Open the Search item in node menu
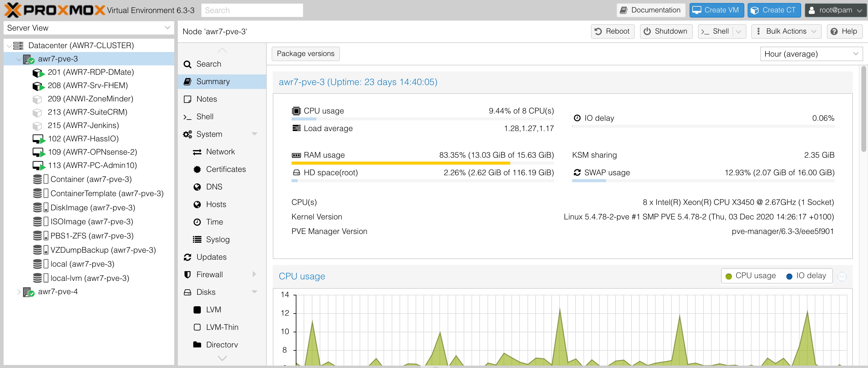The image size is (868, 368). click(x=222, y=64)
